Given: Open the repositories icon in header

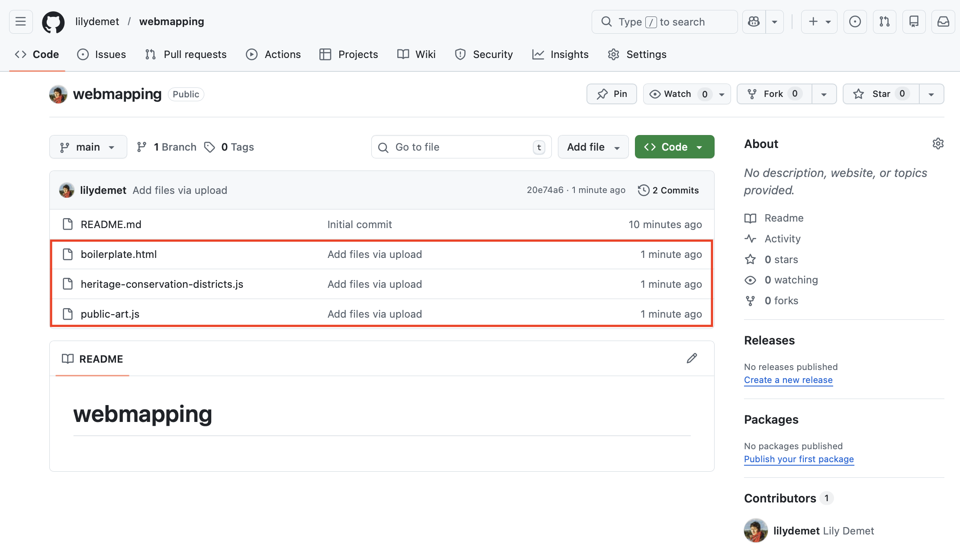Looking at the screenshot, I should click(x=914, y=22).
